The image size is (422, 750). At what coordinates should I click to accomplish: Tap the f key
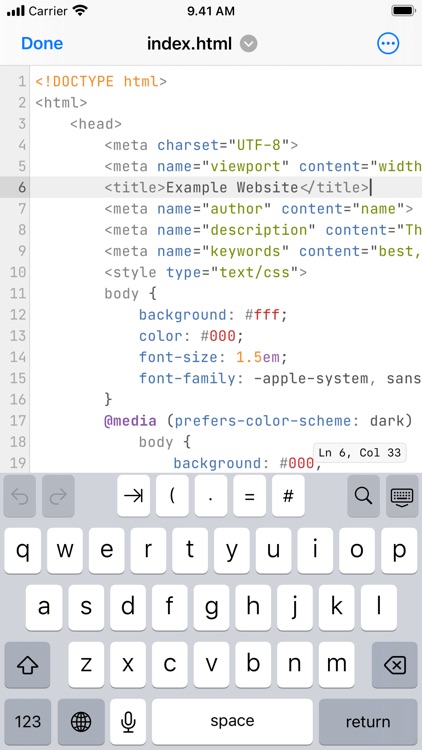click(169, 607)
